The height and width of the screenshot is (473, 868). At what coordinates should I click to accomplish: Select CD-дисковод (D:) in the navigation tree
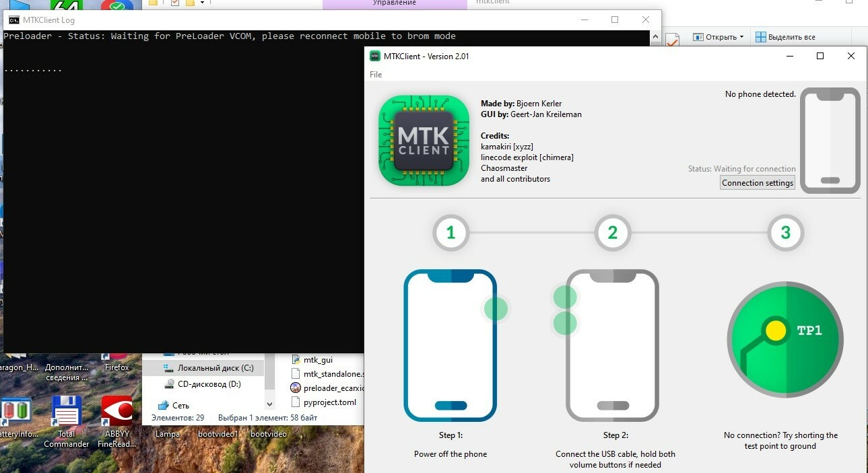(209, 384)
